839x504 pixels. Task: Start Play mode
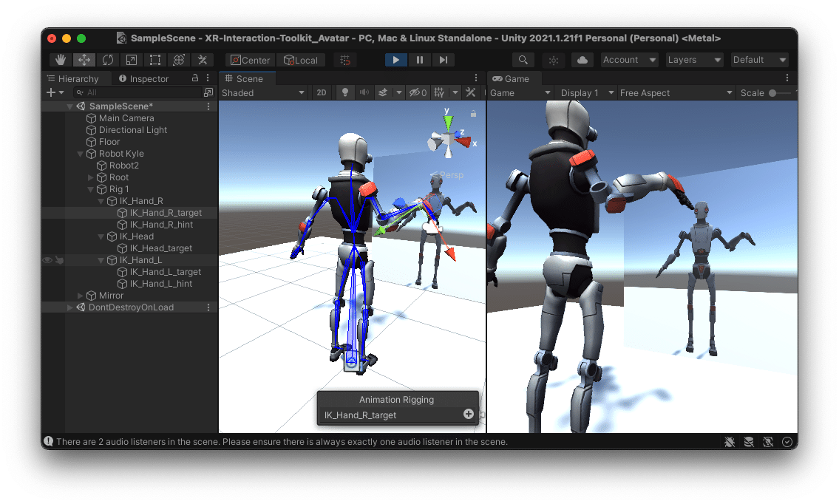tap(396, 60)
